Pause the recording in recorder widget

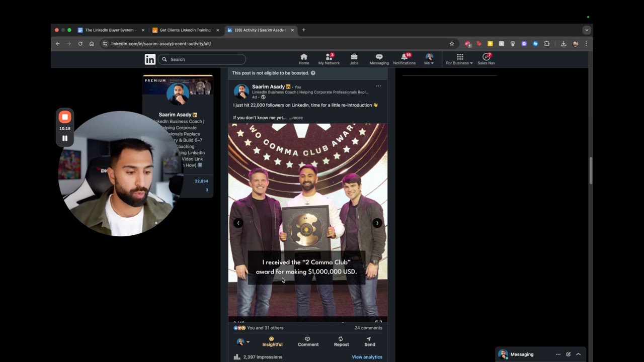click(x=65, y=138)
